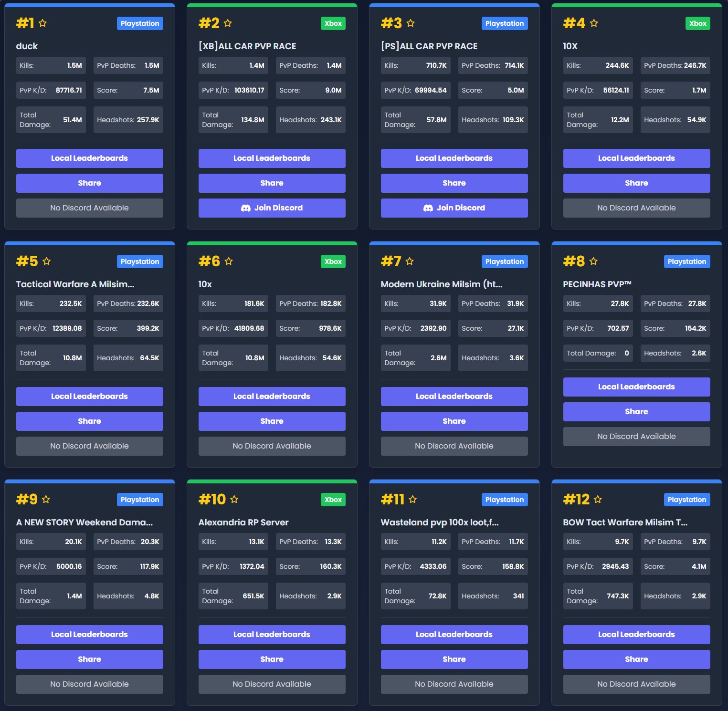This screenshot has height=711, width=728.
Task: Open Local Leaderboards for Modern Ukraine Milsim
Action: [x=454, y=397]
